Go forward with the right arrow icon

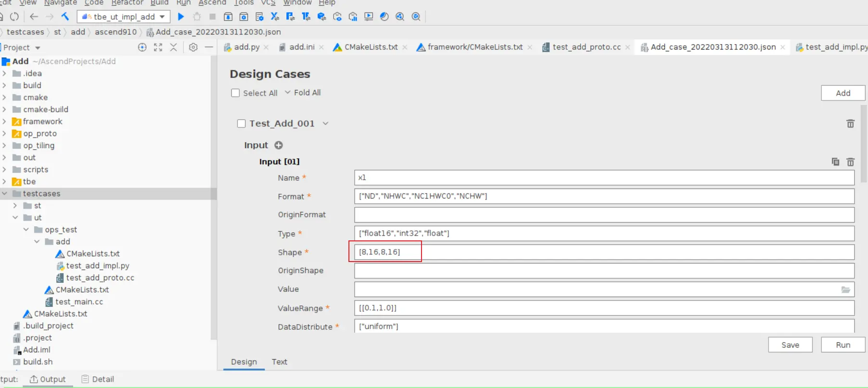(49, 17)
